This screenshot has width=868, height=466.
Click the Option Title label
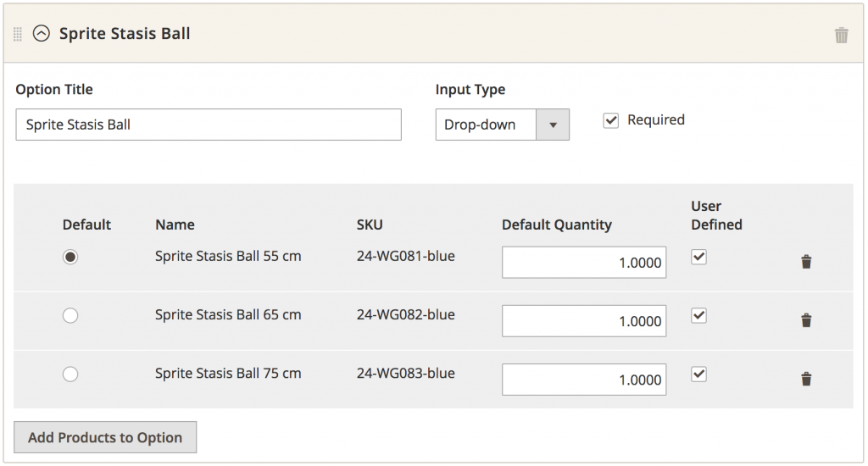[x=54, y=90]
